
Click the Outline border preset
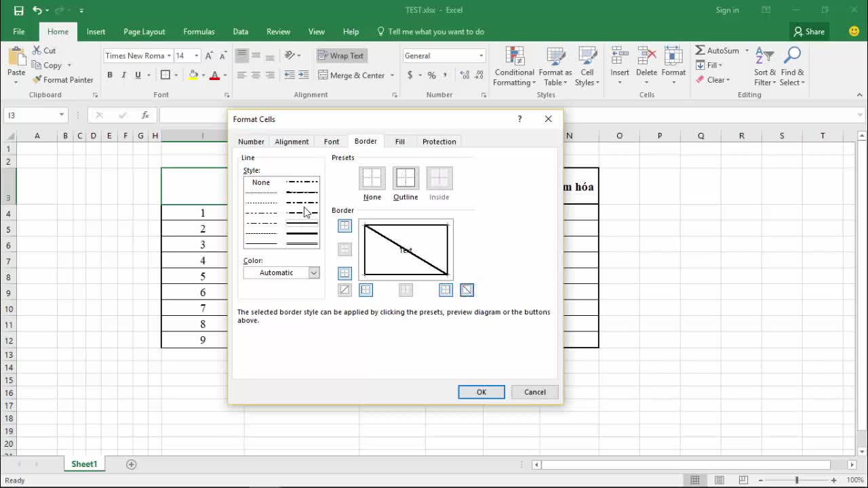[x=406, y=179]
